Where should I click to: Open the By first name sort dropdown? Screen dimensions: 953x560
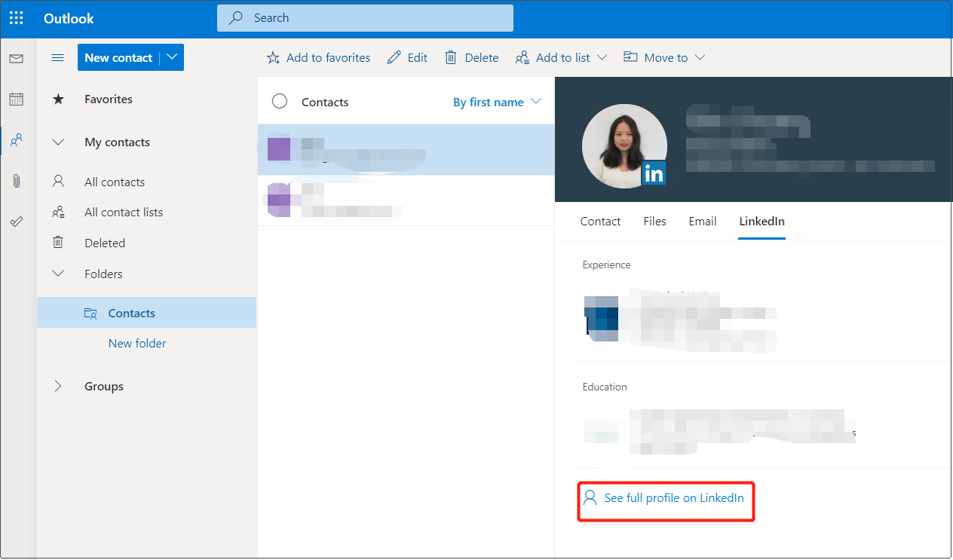point(497,102)
